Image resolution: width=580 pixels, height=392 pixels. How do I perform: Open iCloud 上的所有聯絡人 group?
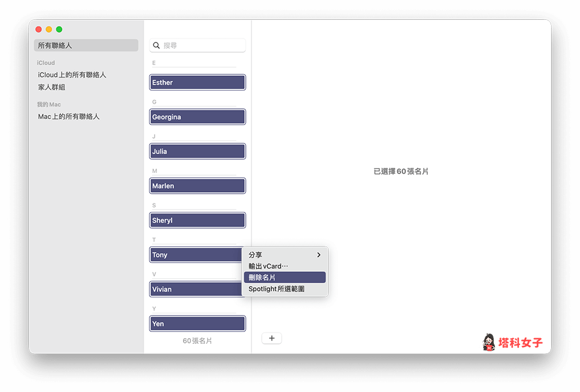(72, 75)
